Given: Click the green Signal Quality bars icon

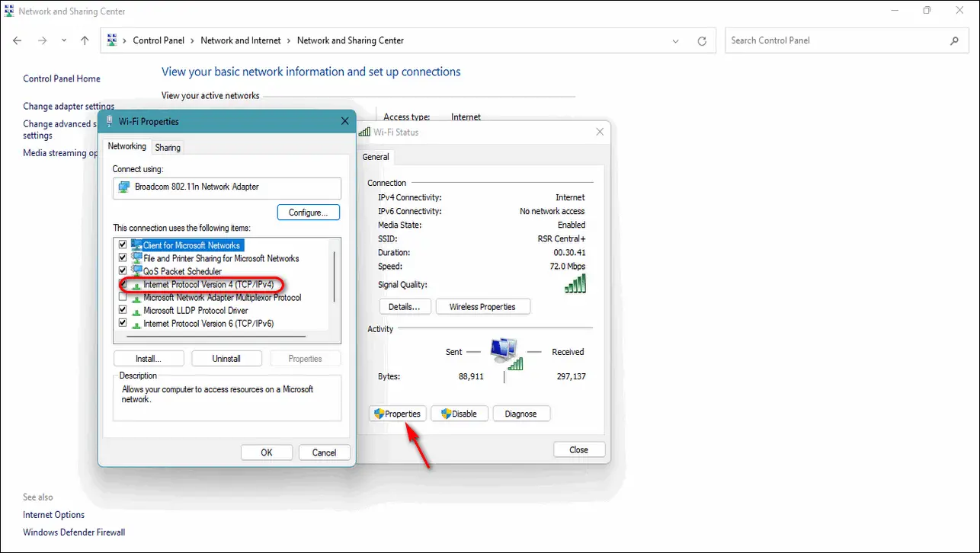Looking at the screenshot, I should click(575, 284).
